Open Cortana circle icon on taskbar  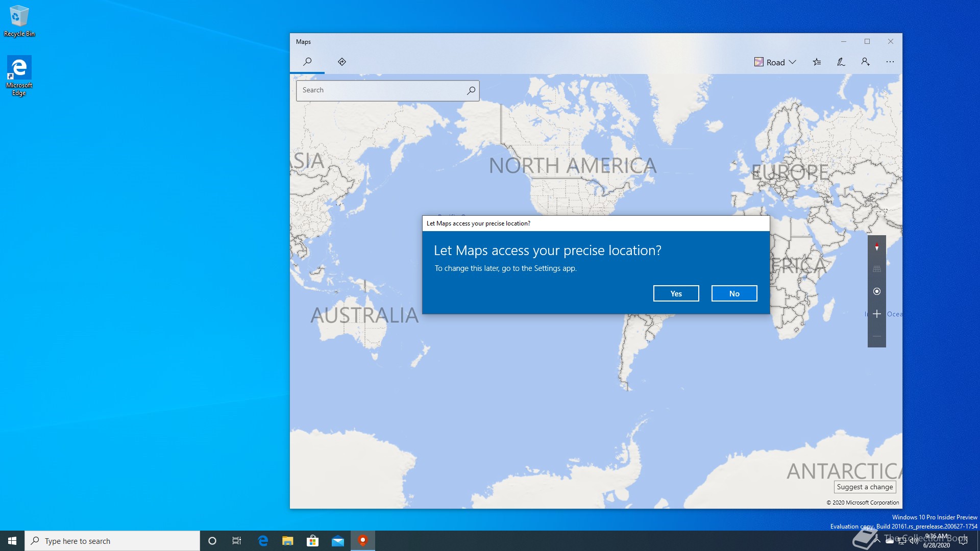212,541
